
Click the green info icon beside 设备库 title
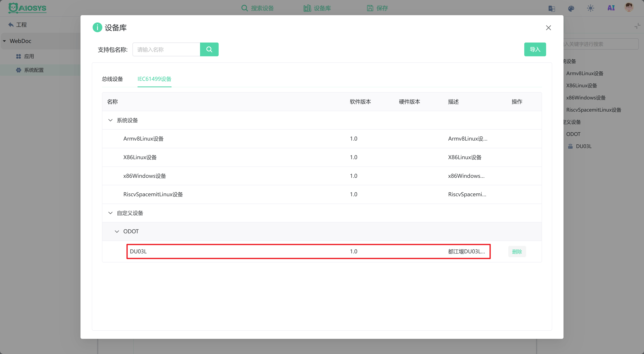click(x=97, y=27)
